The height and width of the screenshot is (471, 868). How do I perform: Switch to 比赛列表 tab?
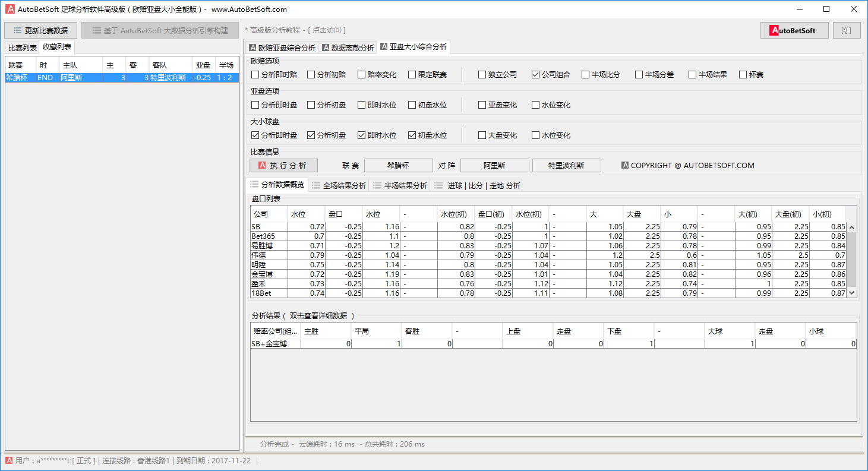(22, 48)
